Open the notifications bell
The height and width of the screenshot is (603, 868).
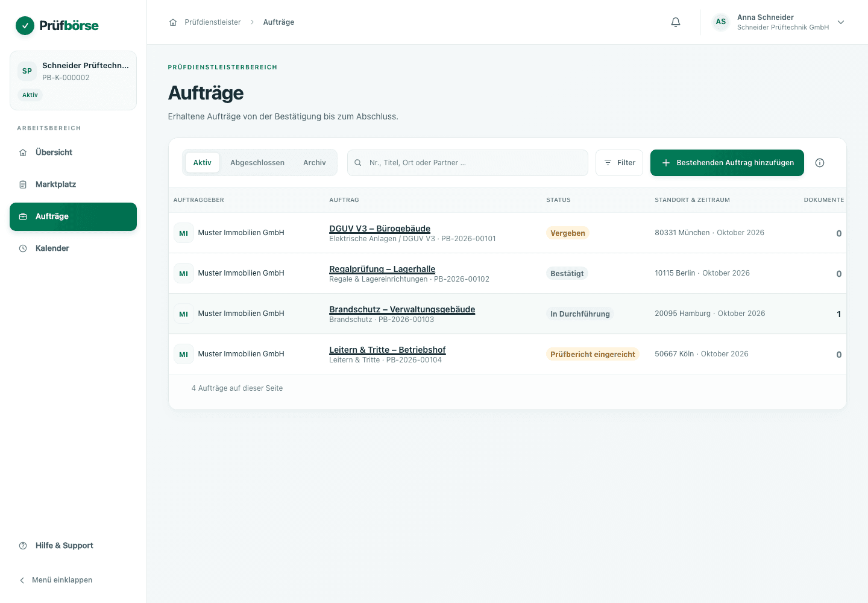(676, 22)
